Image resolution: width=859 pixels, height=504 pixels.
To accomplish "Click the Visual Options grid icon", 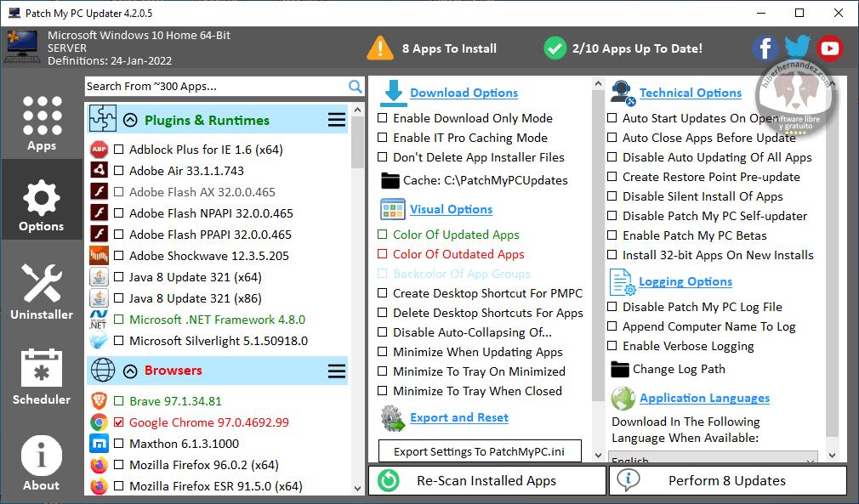I will click(x=392, y=210).
